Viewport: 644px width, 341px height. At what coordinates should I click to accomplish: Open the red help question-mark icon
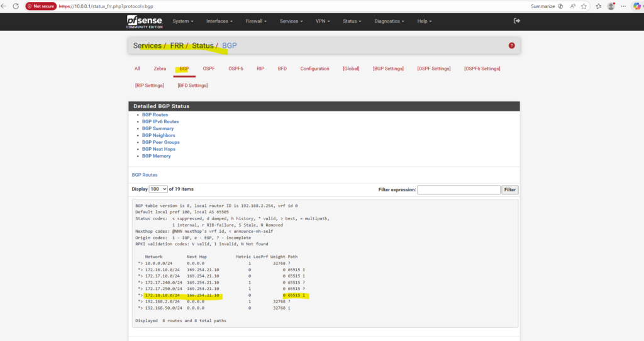click(511, 46)
